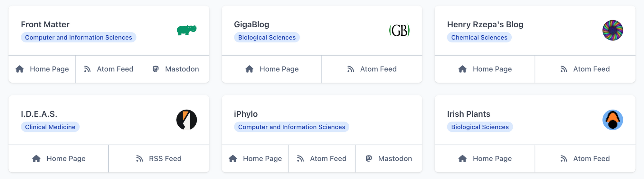This screenshot has height=179, width=644.
Task: Visit Henry Rzepa's Blog Home Page
Action: (492, 69)
